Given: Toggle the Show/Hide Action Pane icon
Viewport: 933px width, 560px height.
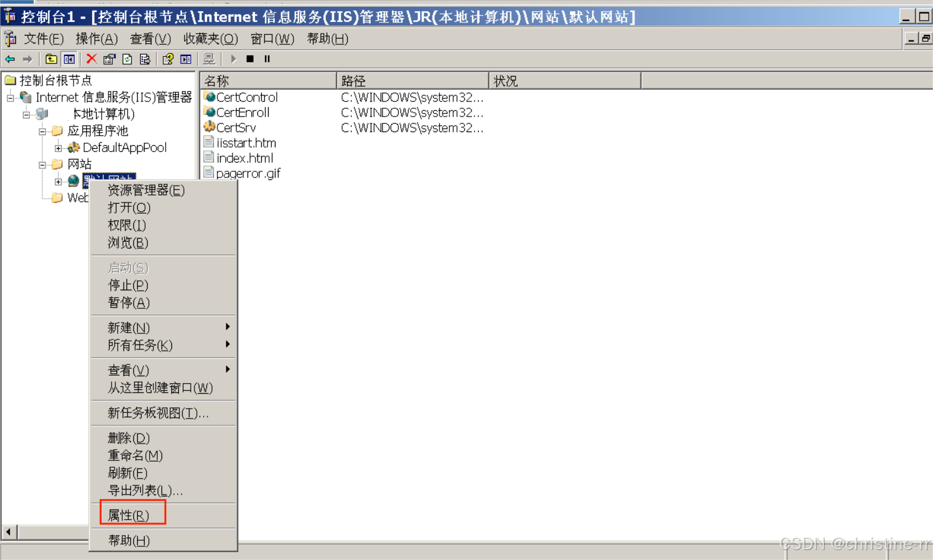Looking at the screenshot, I should click(x=186, y=59).
